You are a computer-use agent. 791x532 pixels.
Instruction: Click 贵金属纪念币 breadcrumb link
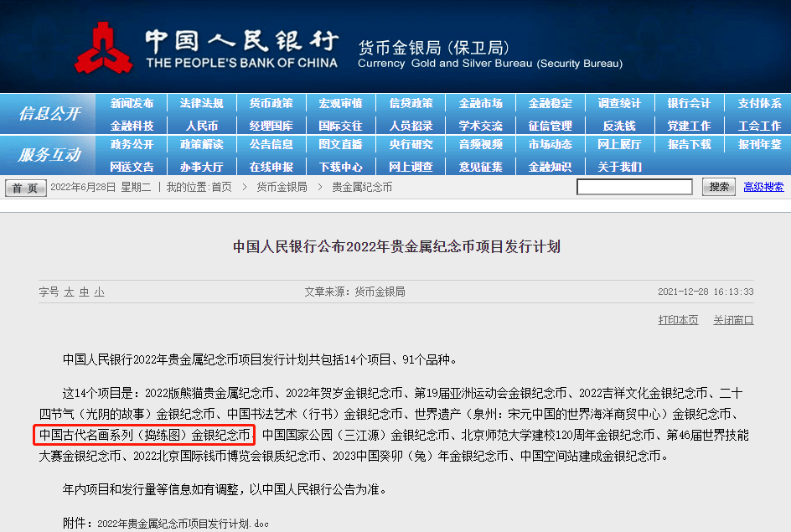click(x=362, y=187)
